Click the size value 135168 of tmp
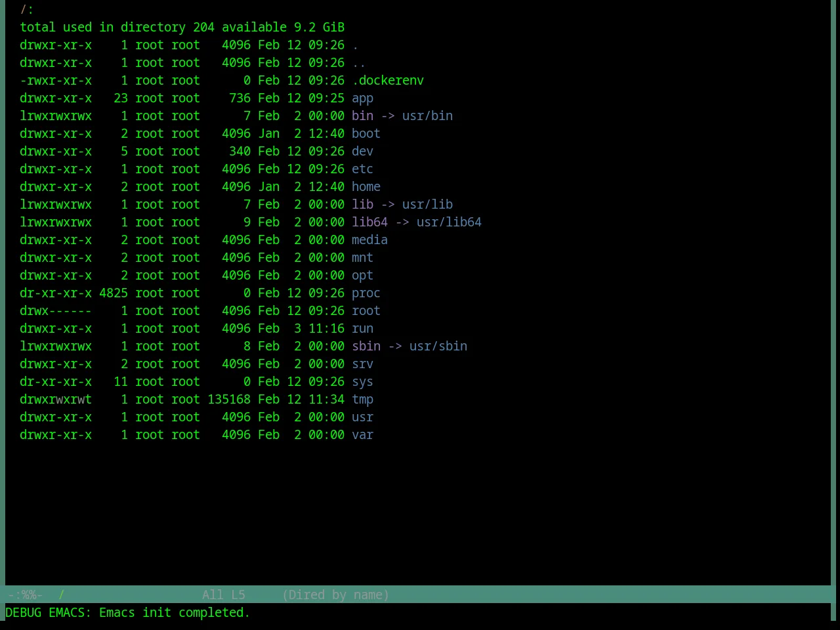 pyautogui.click(x=229, y=400)
